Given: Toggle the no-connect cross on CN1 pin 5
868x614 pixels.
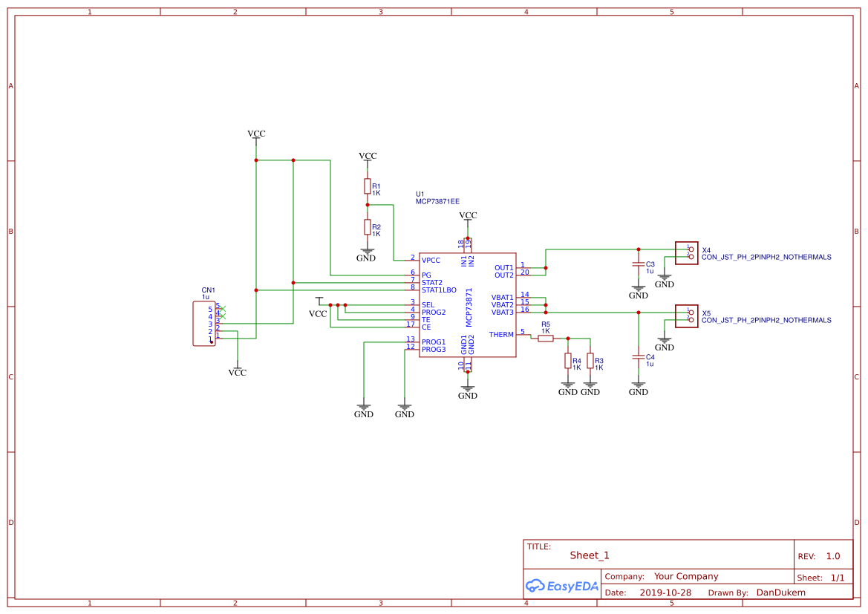Looking at the screenshot, I should coord(224,307).
